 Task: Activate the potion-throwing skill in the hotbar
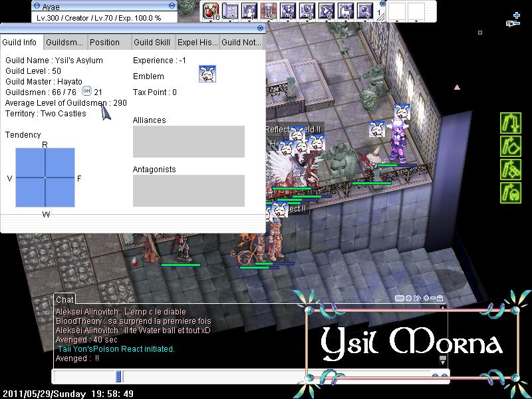click(327, 11)
